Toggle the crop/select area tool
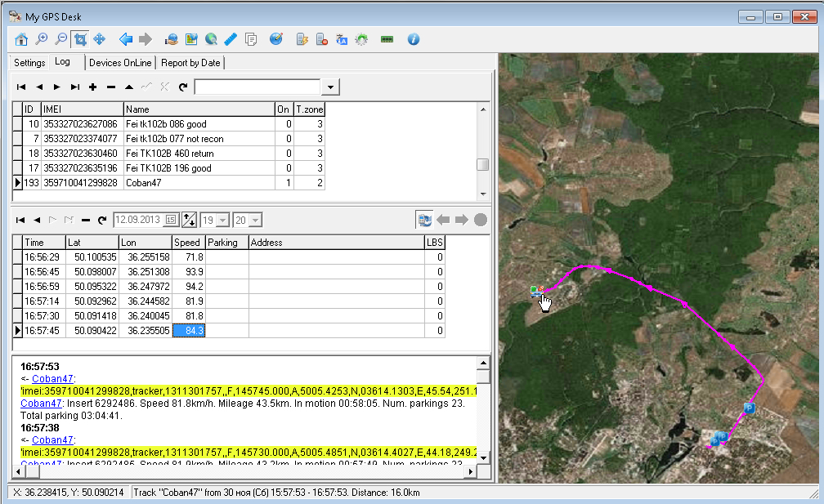Image resolution: width=824 pixels, height=504 pixels. [80, 39]
